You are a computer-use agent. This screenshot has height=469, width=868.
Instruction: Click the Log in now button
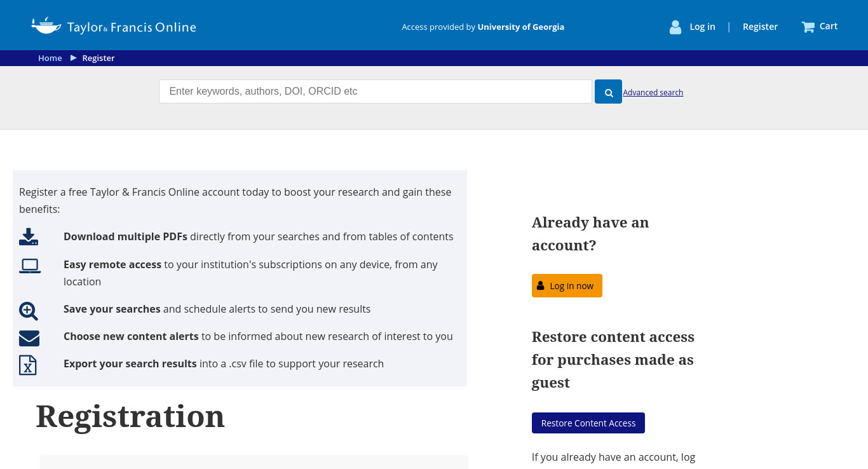pos(567,285)
